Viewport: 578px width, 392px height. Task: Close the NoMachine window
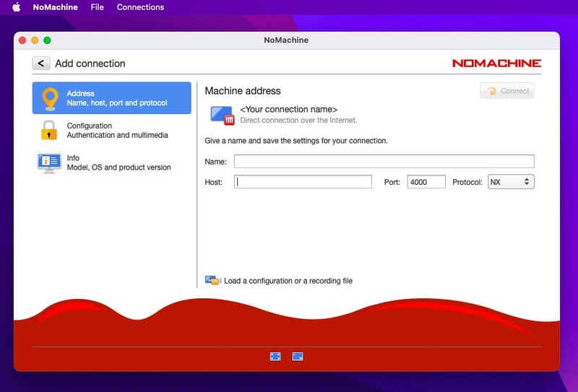pyautogui.click(x=22, y=40)
